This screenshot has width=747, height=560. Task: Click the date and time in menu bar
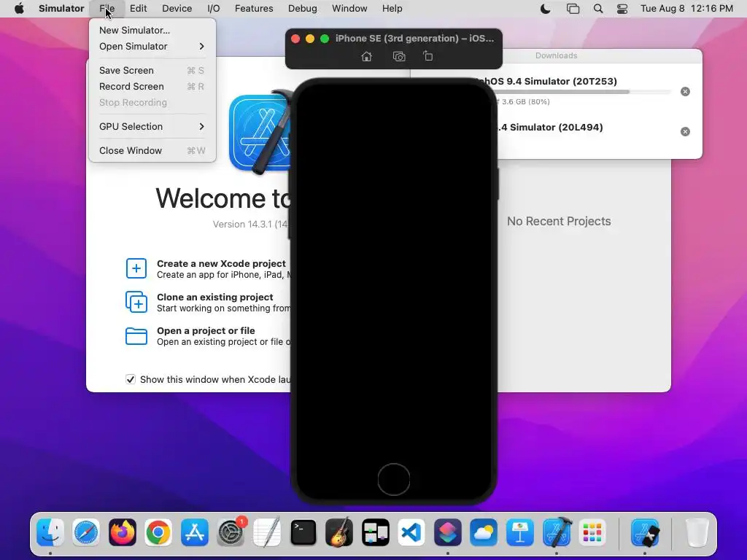[x=686, y=9]
